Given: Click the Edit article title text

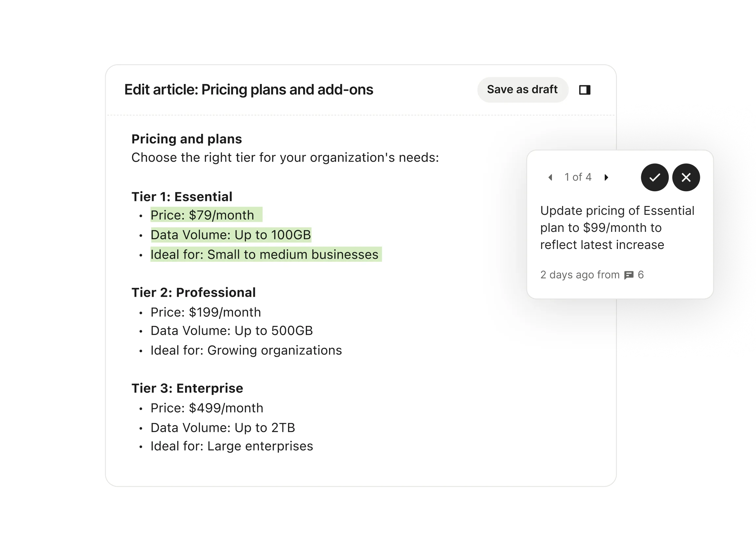Looking at the screenshot, I should pyautogui.click(x=248, y=90).
